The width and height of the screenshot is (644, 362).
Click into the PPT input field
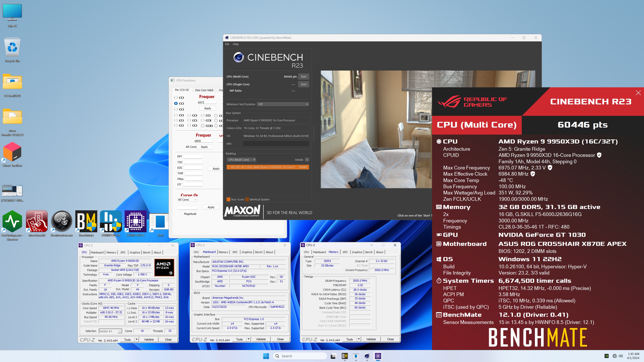(193, 156)
